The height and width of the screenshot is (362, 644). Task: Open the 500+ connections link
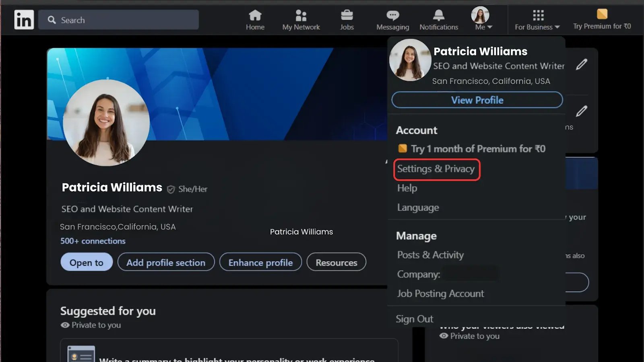point(93,241)
